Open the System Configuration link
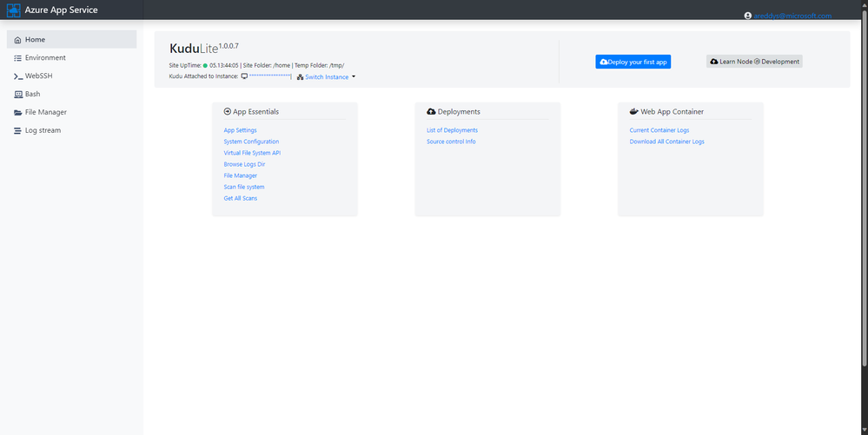 coord(251,142)
